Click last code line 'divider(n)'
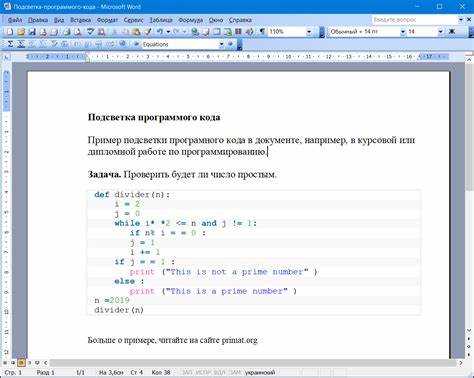This screenshot has height=378, width=474. [119, 310]
